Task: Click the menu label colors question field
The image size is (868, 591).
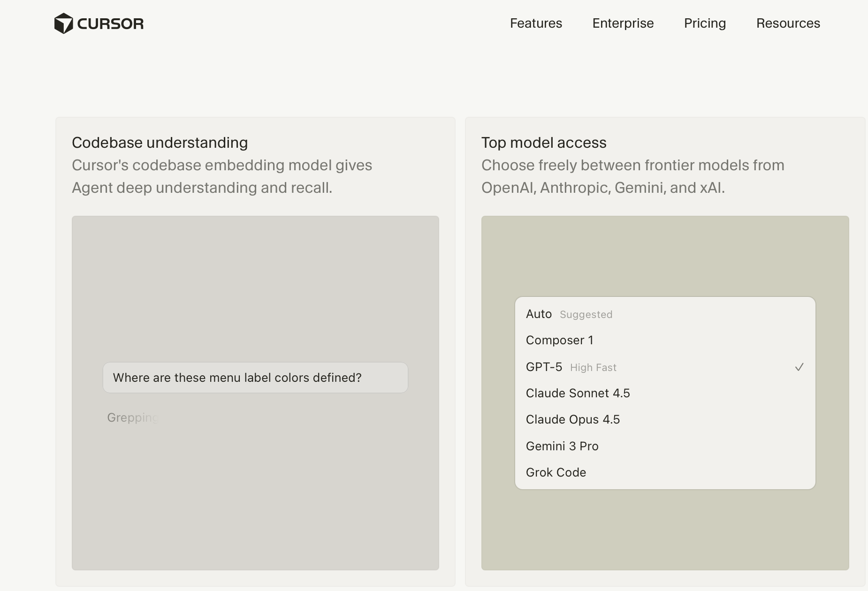Action: [255, 378]
